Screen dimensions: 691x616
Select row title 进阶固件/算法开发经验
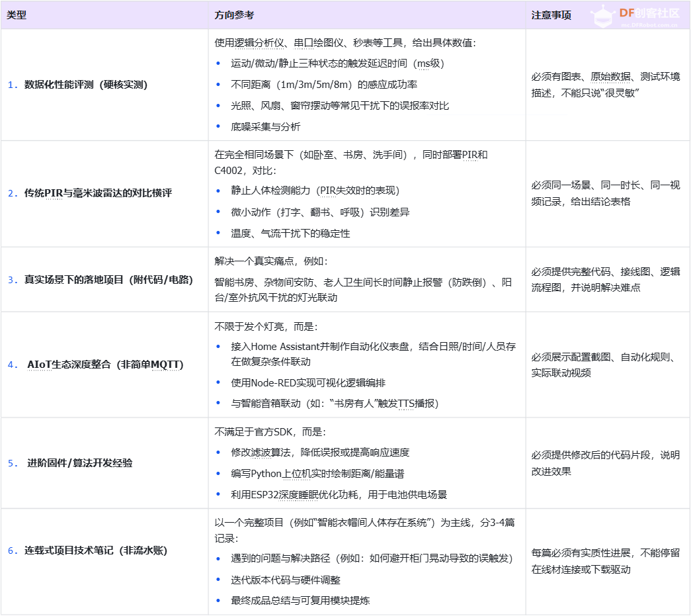coord(80,463)
